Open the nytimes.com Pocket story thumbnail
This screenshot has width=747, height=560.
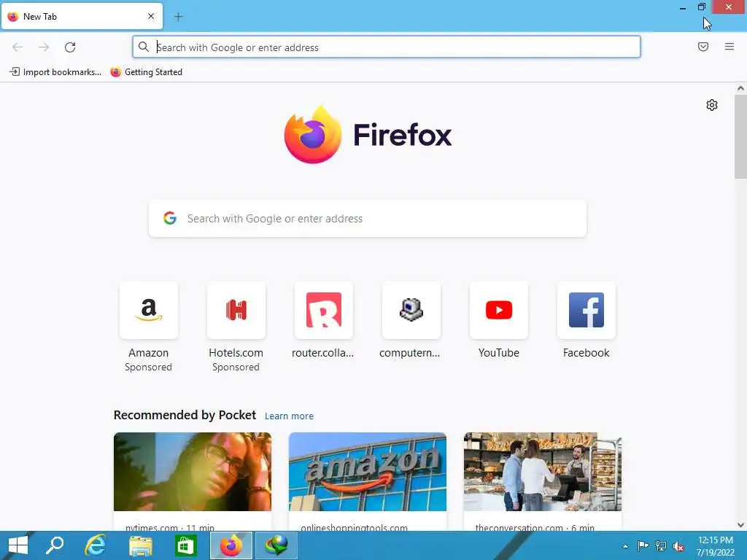(x=193, y=472)
